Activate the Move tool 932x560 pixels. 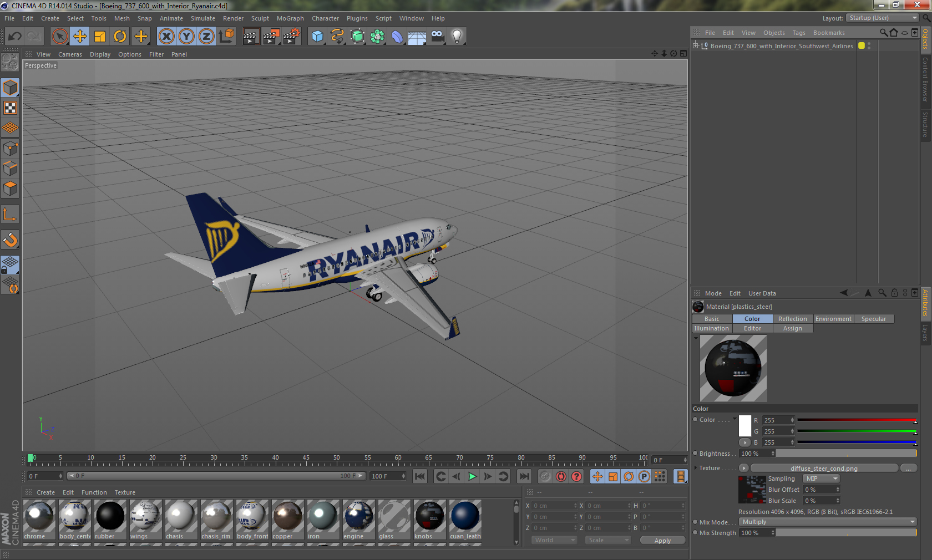tap(80, 37)
